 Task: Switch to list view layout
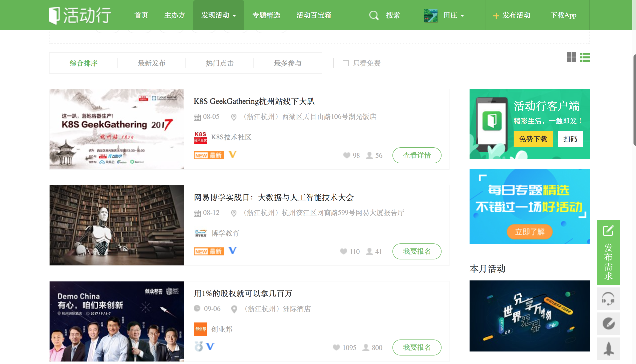click(x=585, y=57)
